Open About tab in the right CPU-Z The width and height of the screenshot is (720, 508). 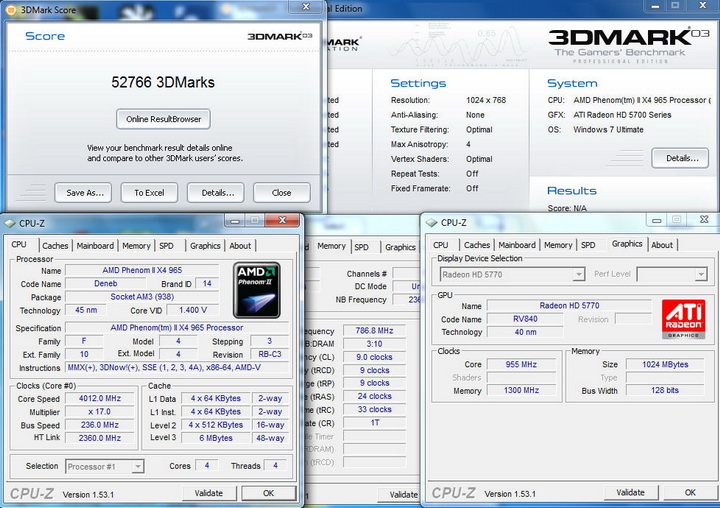tap(662, 245)
